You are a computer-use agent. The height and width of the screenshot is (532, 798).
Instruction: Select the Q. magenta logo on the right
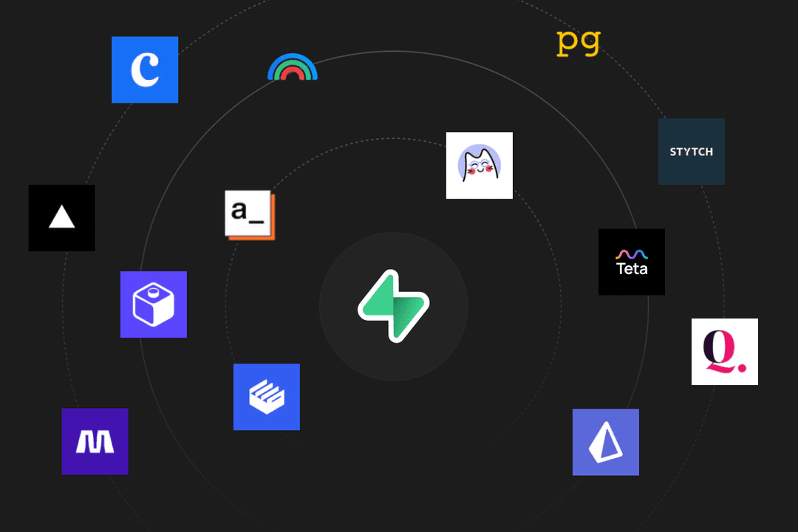pyautogui.click(x=724, y=352)
